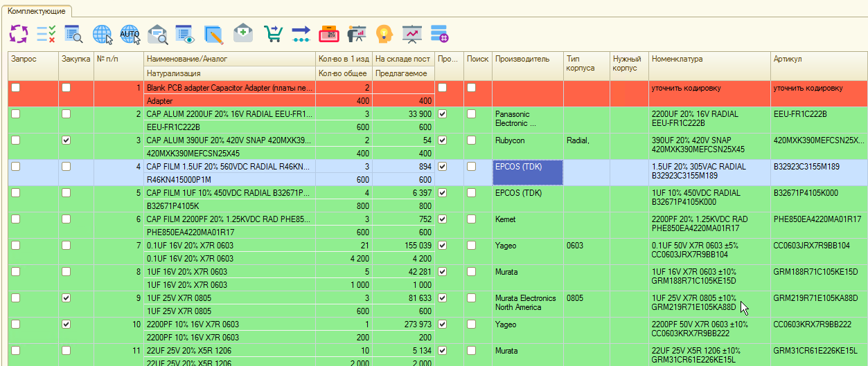Click the purple refresh arrows icon
The width and height of the screenshot is (868, 366).
(19, 33)
